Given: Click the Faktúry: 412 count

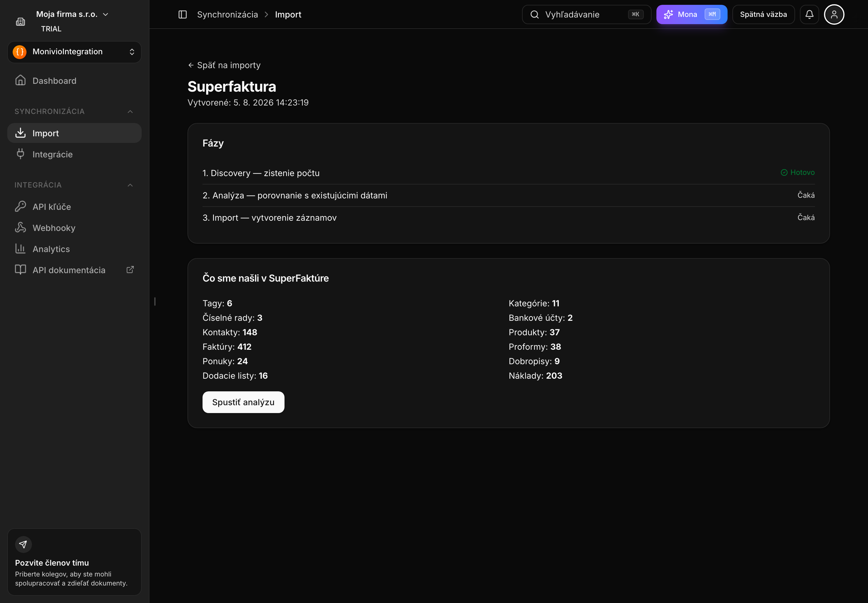Looking at the screenshot, I should click(227, 347).
